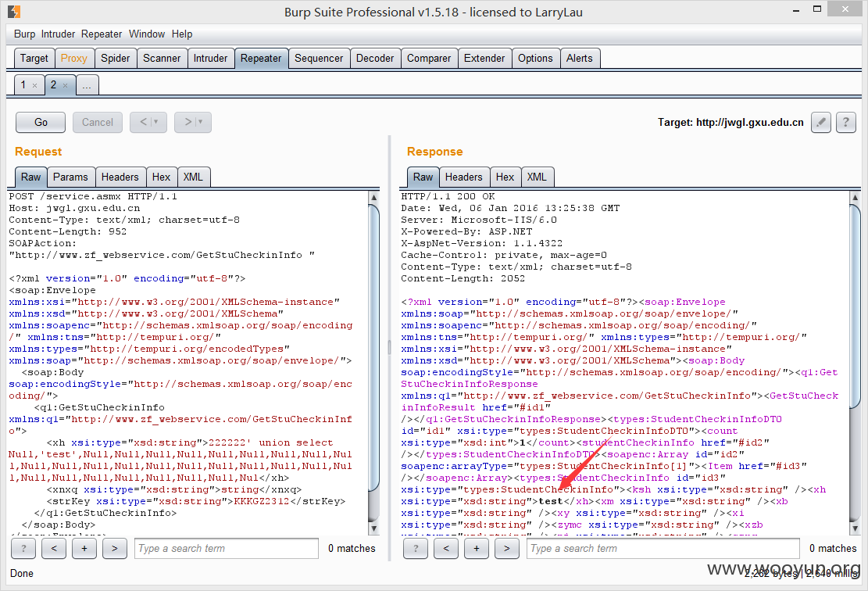The height and width of the screenshot is (591, 868).
Task: Open the Request Params tab
Action: [x=70, y=177]
